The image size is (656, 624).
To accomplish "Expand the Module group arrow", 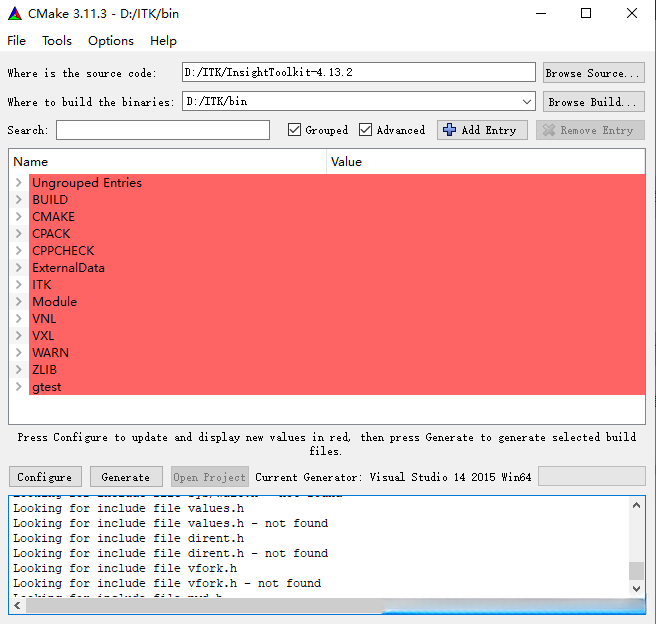I will click(18, 302).
